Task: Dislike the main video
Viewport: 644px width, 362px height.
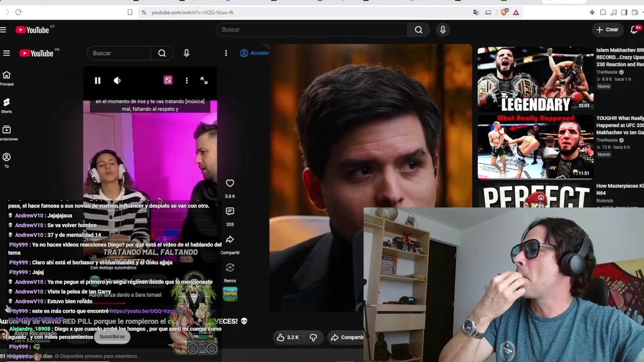Action: [313, 337]
